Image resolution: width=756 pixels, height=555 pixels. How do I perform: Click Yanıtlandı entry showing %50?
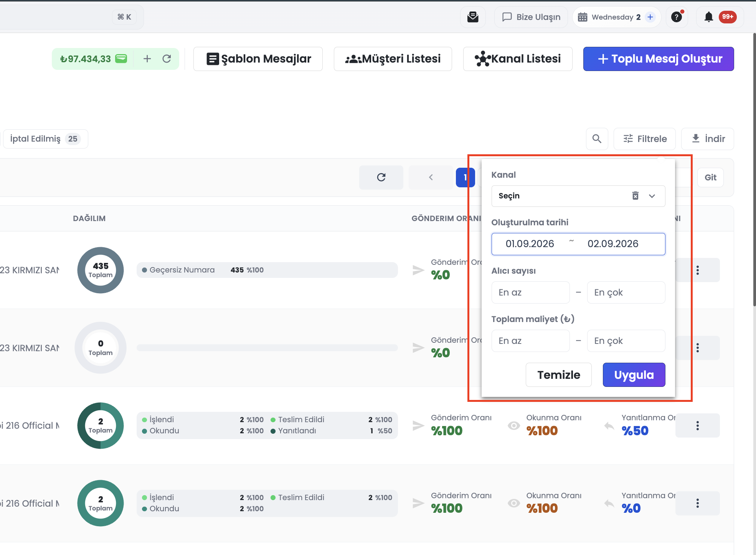(x=331, y=431)
